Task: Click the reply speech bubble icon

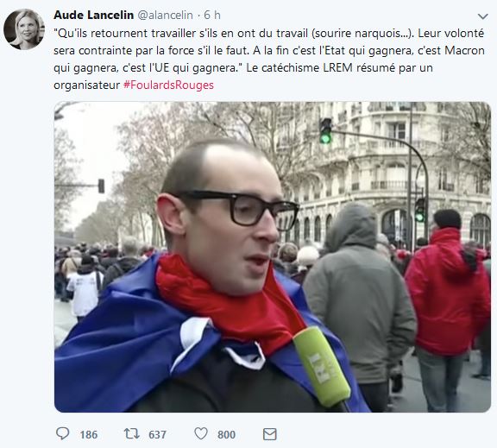Action: (62, 433)
